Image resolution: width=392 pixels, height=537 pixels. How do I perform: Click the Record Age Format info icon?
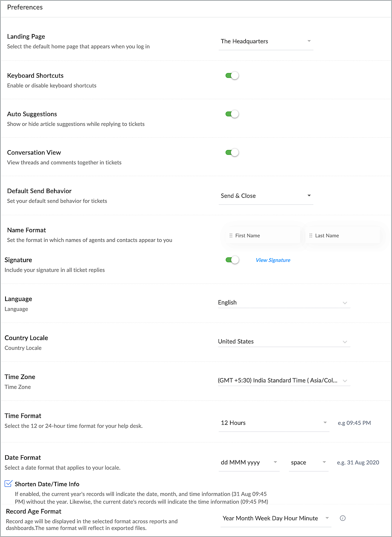[342, 518]
